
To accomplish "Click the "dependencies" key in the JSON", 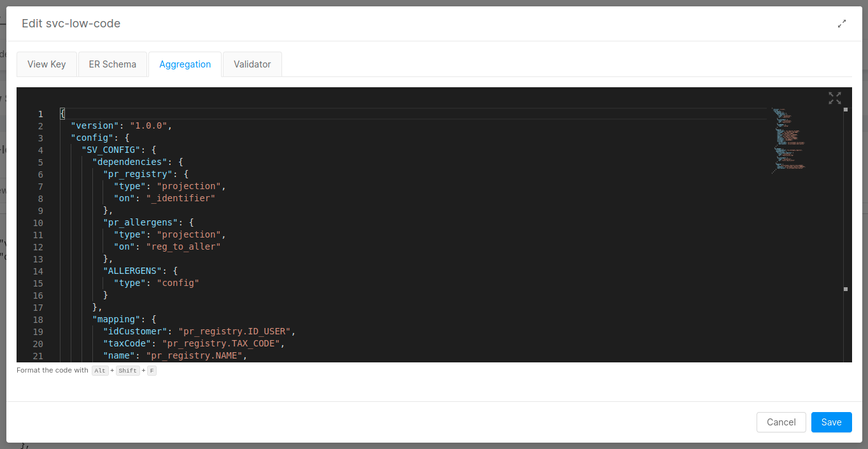I will coord(131,162).
